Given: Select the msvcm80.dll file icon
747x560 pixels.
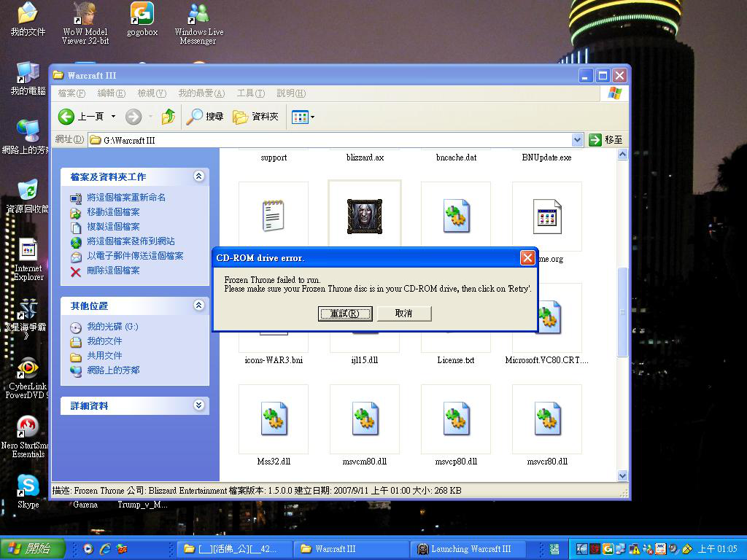Looking at the screenshot, I should click(365, 419).
